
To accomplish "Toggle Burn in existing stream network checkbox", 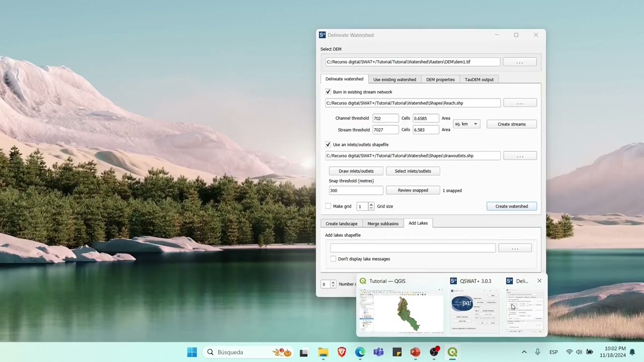I will (328, 92).
